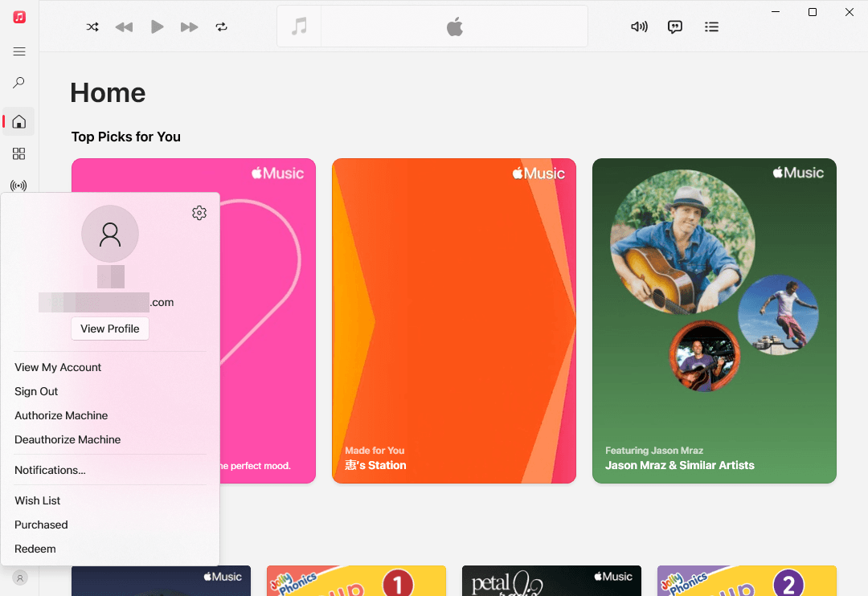Click the account icon in the sidebar
The image size is (868, 596).
coord(20,578)
